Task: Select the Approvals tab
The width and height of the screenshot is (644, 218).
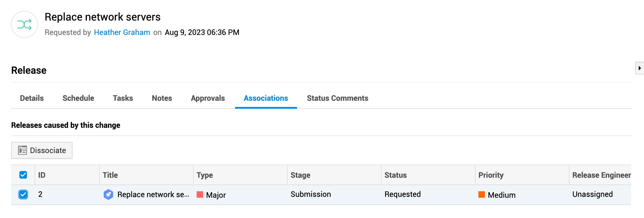Action: pyautogui.click(x=208, y=98)
